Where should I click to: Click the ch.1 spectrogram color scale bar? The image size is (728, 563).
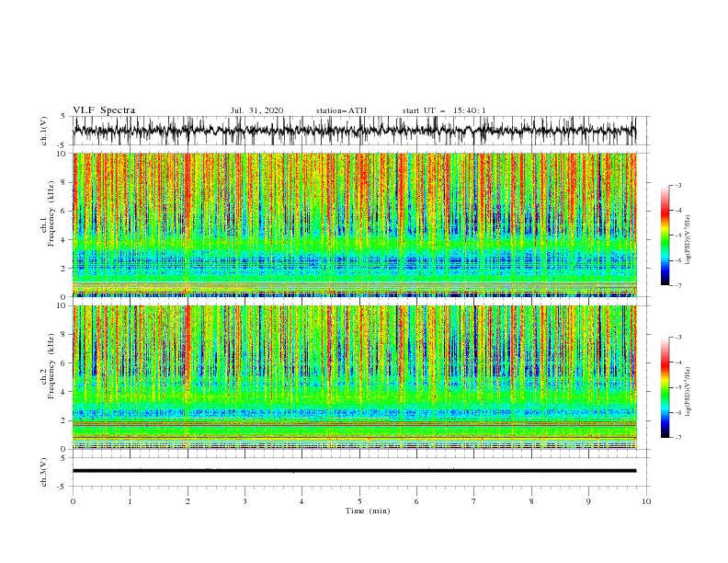click(665, 236)
